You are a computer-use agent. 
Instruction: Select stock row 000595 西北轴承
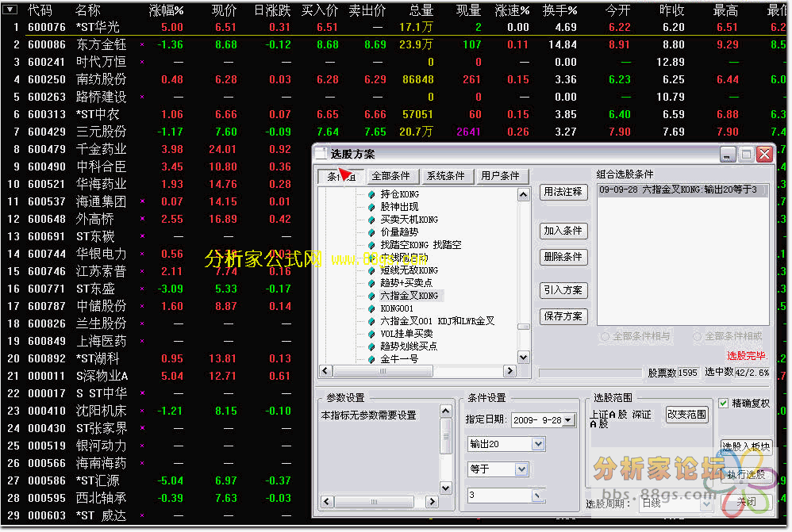[x=156, y=498]
